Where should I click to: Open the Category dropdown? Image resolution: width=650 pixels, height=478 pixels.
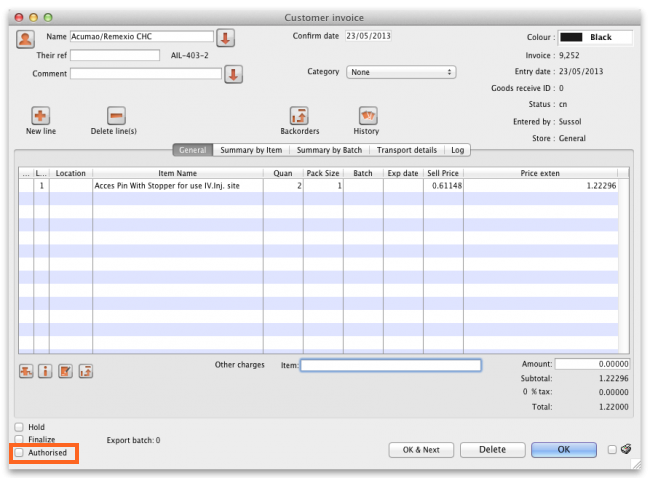401,72
